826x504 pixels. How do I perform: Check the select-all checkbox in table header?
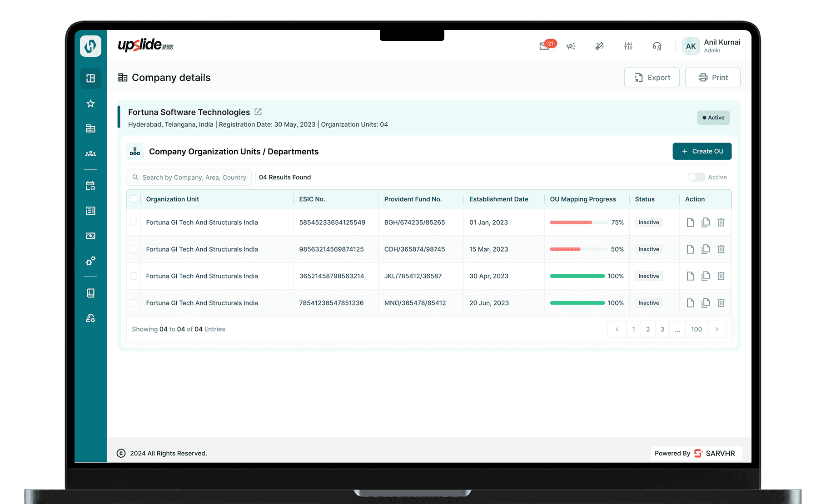pos(134,199)
